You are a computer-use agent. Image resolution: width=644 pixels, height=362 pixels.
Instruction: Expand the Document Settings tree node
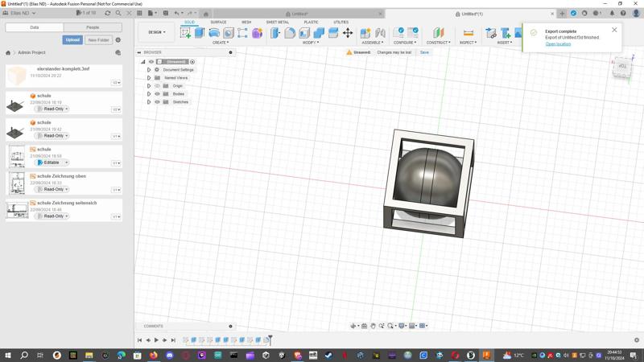(149, 70)
